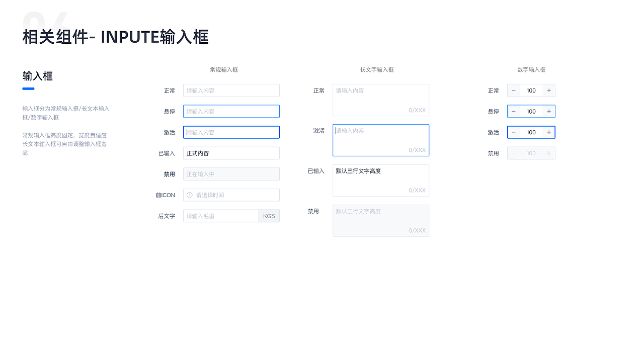Viewport: 644px width, 362px height.
Task: Click the disabled long-text 禁用 textarea
Action: [x=380, y=220]
